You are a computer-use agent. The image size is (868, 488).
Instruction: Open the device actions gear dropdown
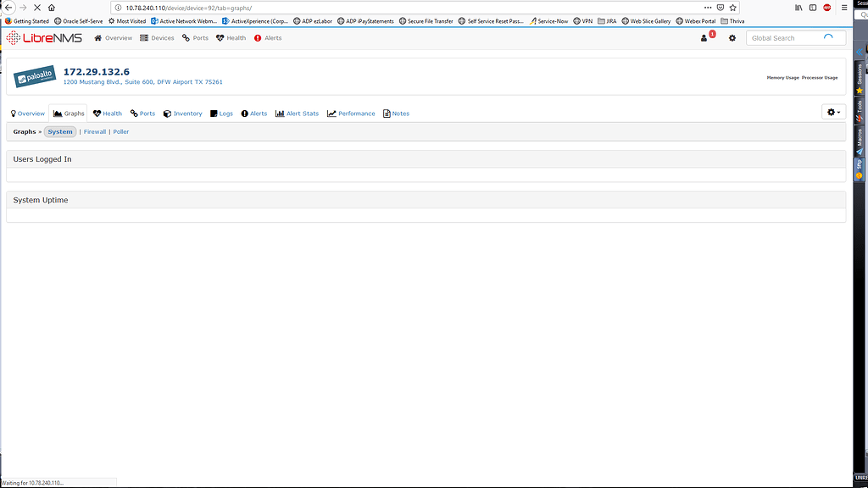point(832,112)
